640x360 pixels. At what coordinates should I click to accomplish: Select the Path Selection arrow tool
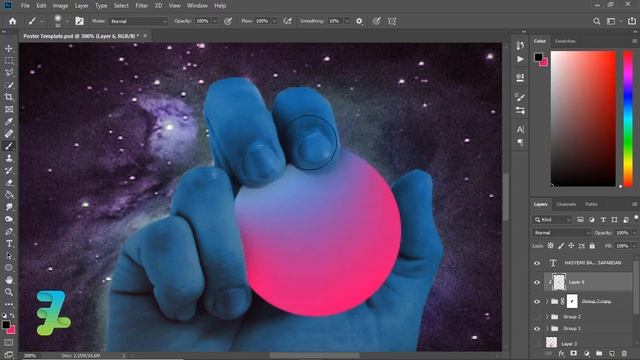9,256
